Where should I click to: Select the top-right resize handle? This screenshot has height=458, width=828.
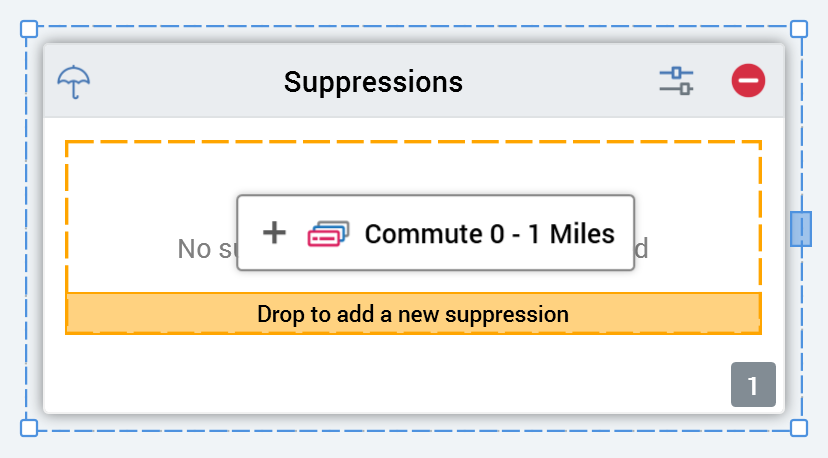tap(799, 29)
